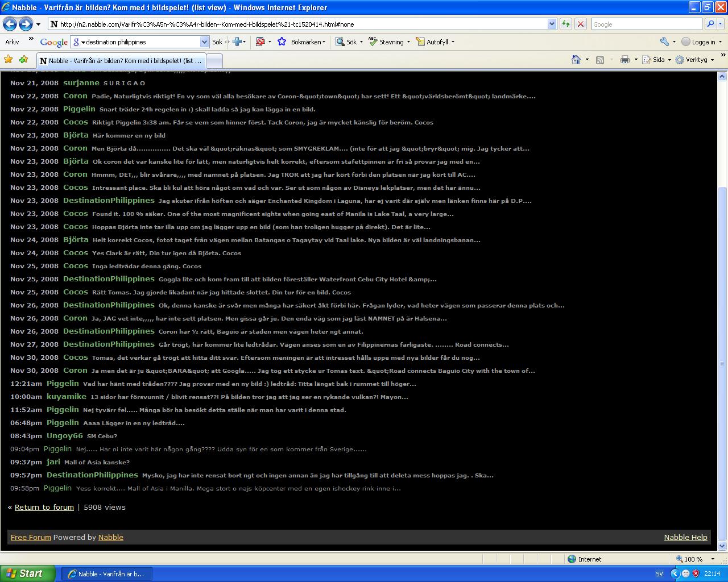Screen dimensions: 728x582
Task: Click the Stop loading red X icon
Action: [x=580, y=24]
